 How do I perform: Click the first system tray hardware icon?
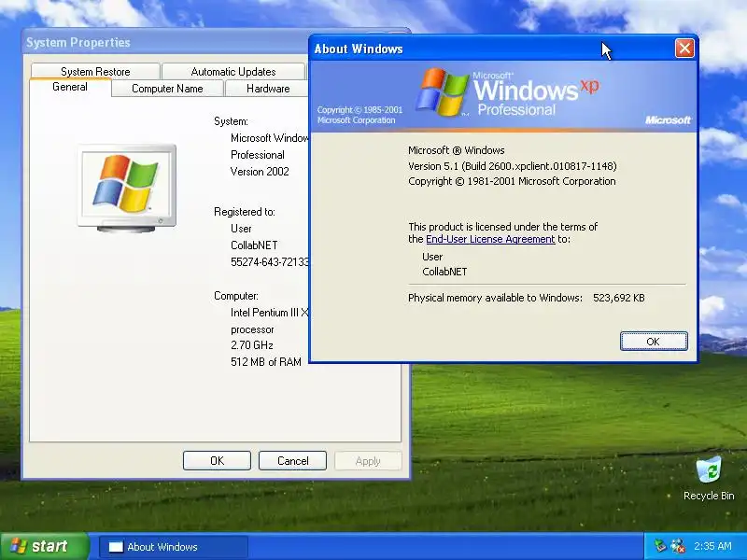pos(660,546)
